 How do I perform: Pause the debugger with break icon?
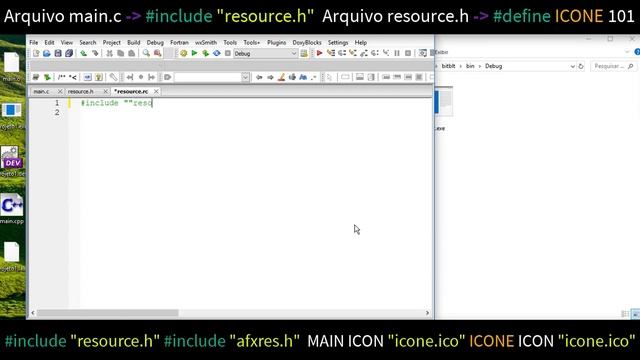pos(397,53)
